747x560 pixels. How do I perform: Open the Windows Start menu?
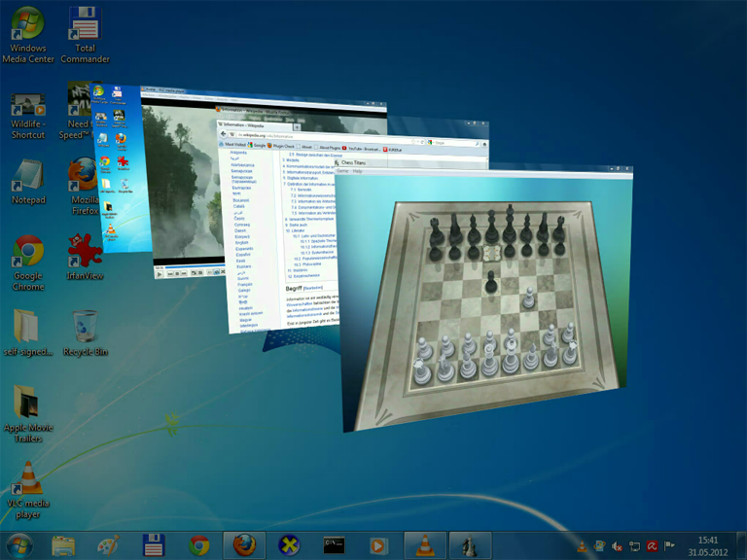click(x=18, y=544)
